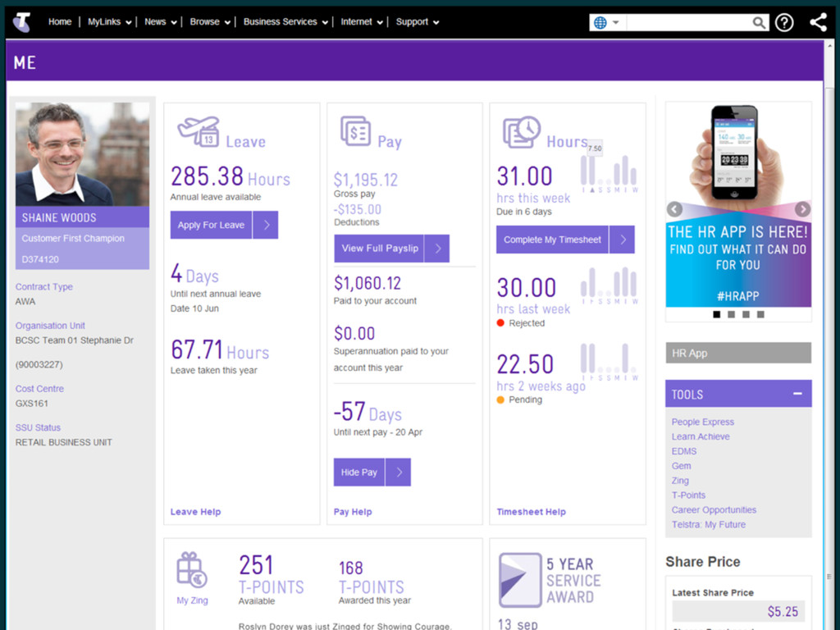Click the Leave airplane calendar icon
The height and width of the screenshot is (630, 840).
pos(199,131)
